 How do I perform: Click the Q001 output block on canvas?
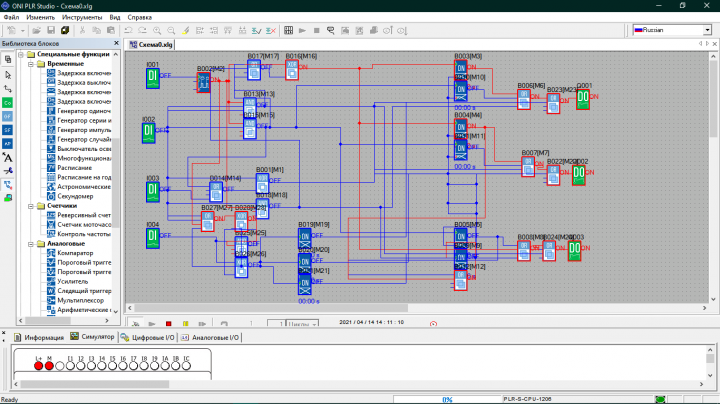click(x=581, y=98)
